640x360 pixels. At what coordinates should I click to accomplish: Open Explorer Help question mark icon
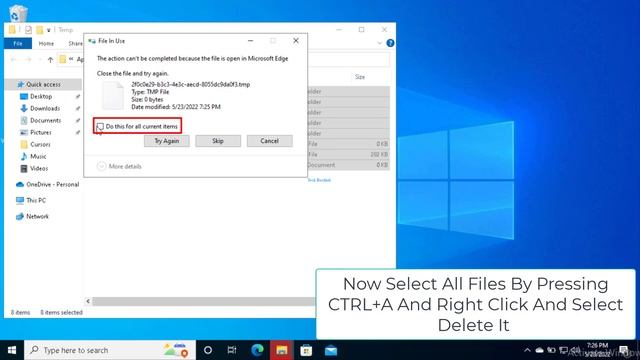(x=390, y=43)
